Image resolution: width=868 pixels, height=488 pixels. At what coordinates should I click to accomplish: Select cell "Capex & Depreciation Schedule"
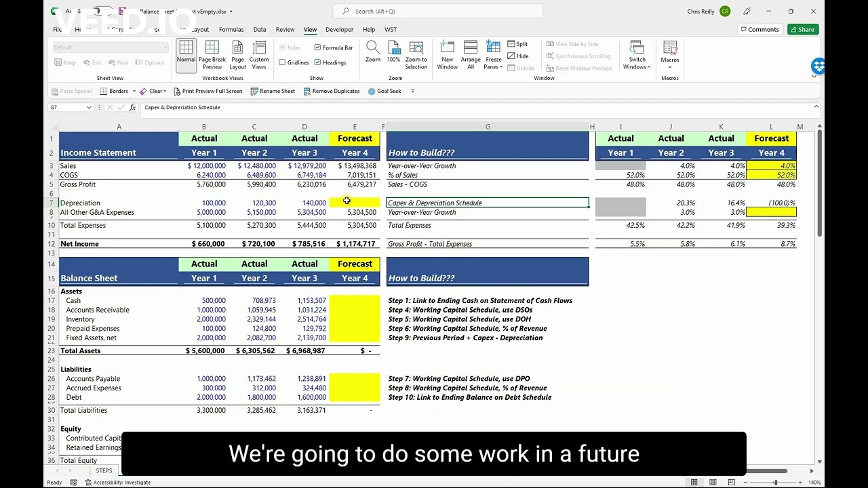(x=488, y=203)
